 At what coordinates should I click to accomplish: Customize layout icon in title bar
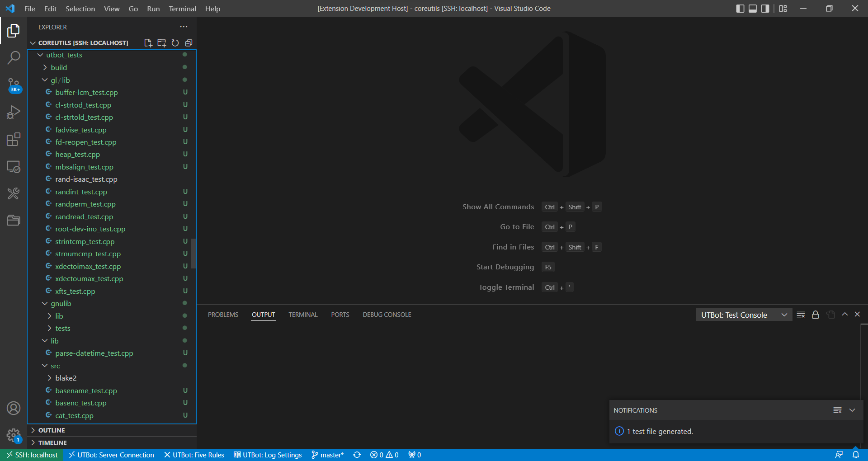coord(783,9)
